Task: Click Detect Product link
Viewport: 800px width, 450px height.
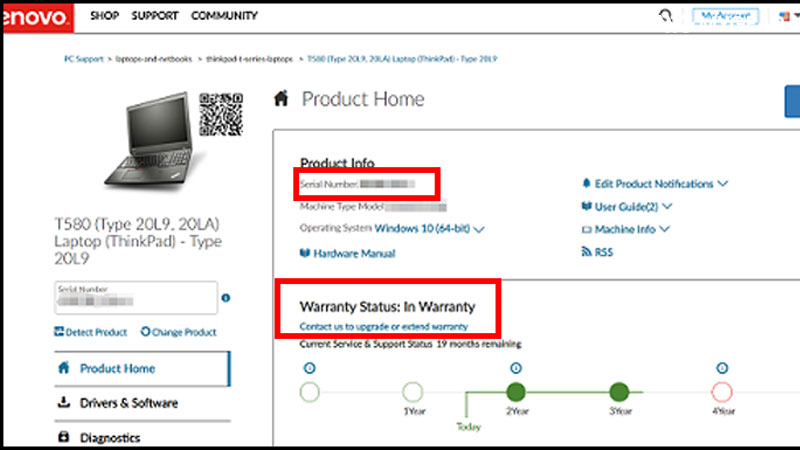Action: pyautogui.click(x=90, y=332)
